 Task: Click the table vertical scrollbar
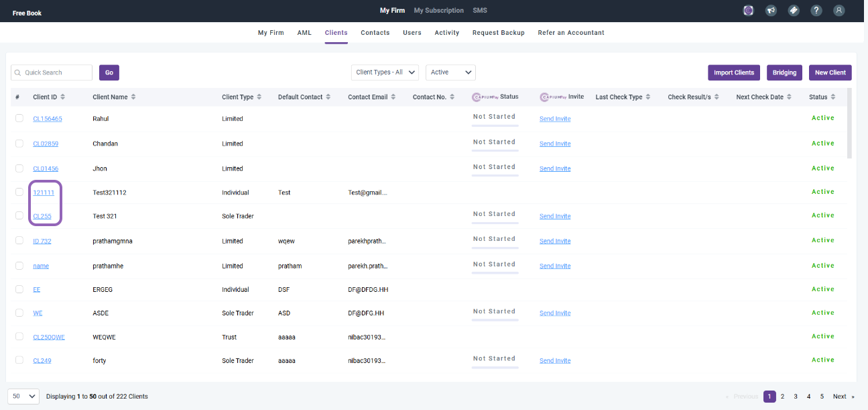pos(850,123)
